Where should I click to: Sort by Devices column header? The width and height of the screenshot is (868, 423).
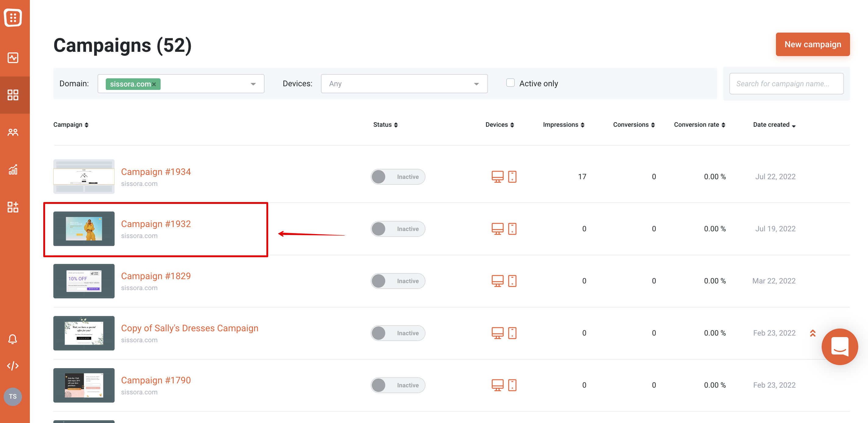[x=500, y=125]
